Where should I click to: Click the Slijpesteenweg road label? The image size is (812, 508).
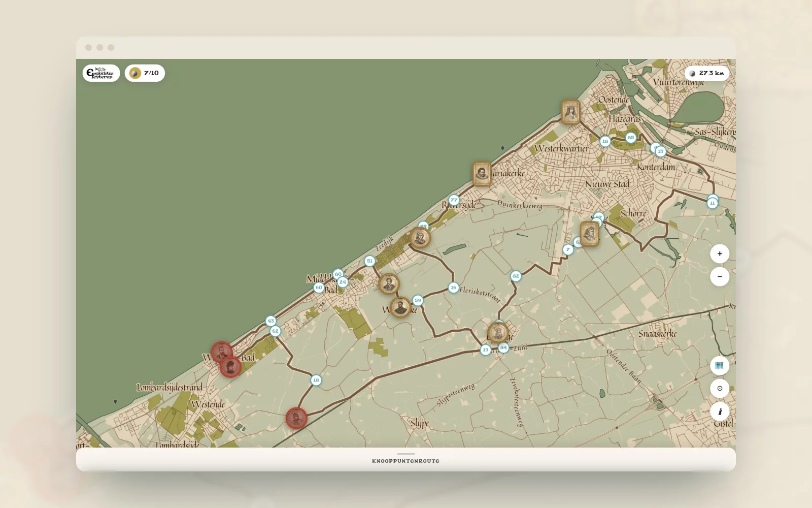coord(456,395)
